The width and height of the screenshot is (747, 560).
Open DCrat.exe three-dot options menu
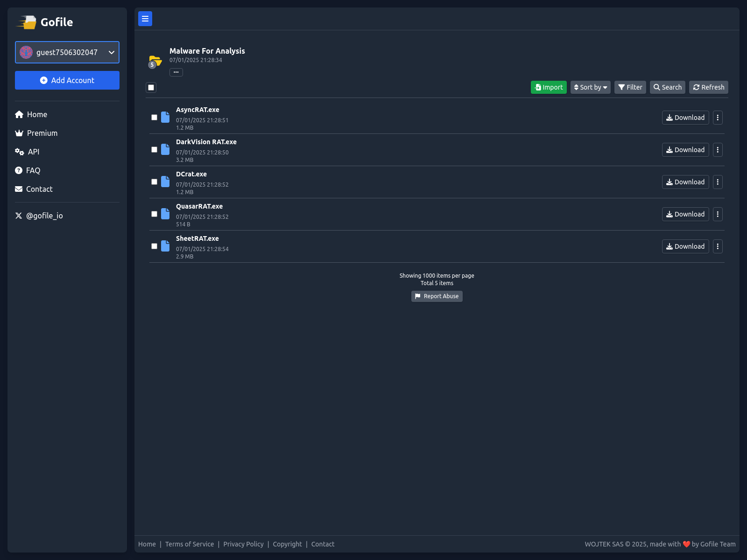(718, 182)
